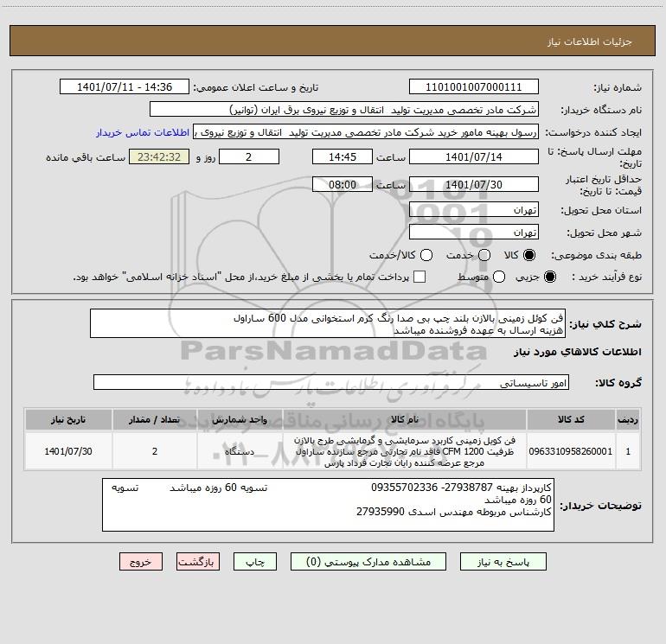
Task: Click the جزئیات اطلاعات نیاز page title
Action: pos(589,41)
